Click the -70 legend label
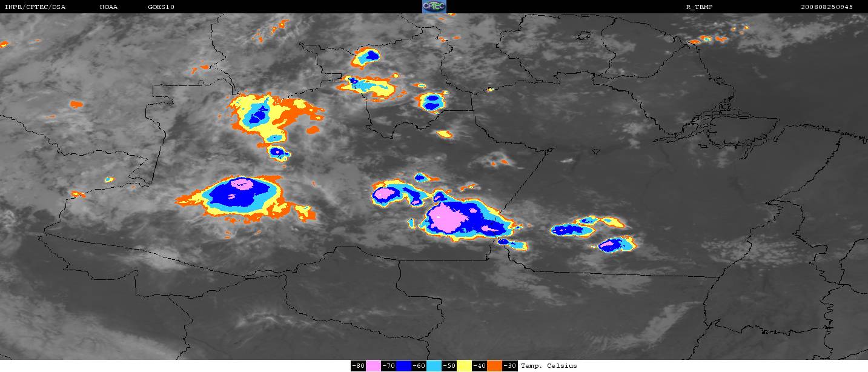 389,366
